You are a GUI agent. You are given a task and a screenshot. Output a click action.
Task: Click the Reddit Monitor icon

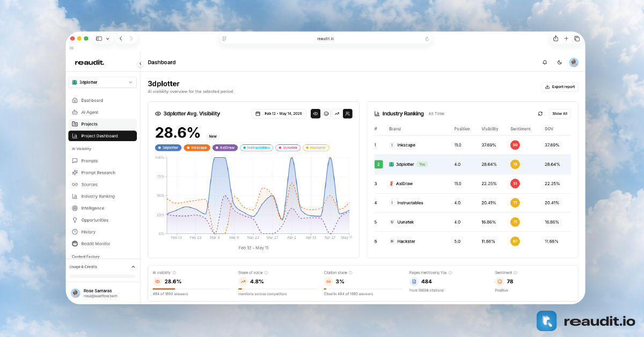(75, 244)
